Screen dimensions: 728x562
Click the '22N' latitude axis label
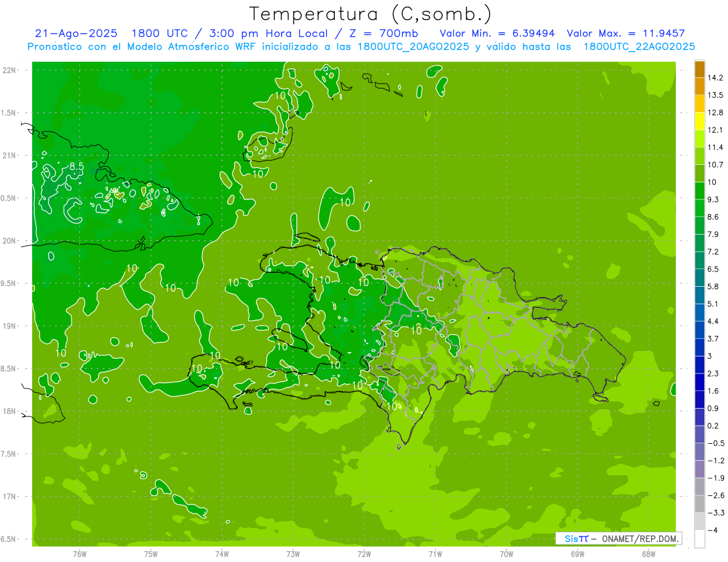click(9, 70)
